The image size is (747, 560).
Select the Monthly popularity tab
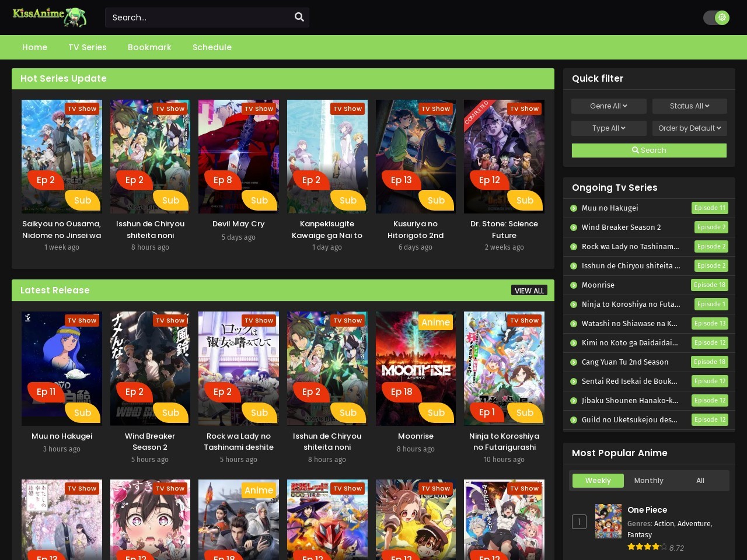[649, 480]
